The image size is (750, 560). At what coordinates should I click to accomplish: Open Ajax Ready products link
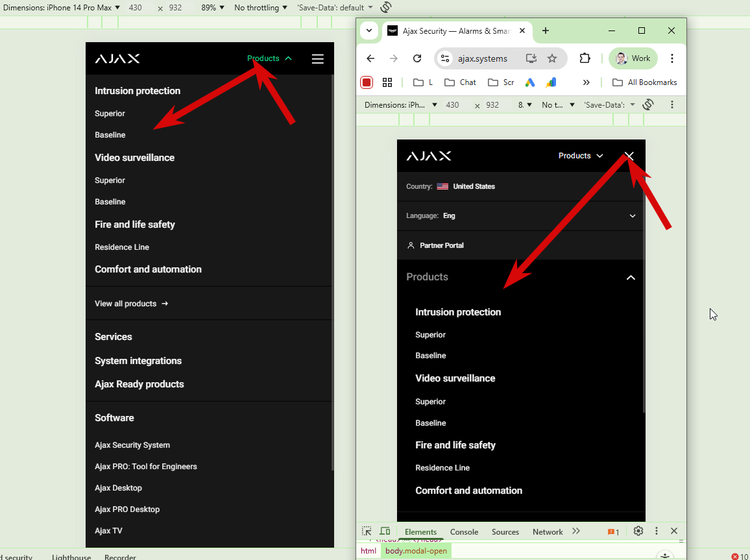(139, 384)
